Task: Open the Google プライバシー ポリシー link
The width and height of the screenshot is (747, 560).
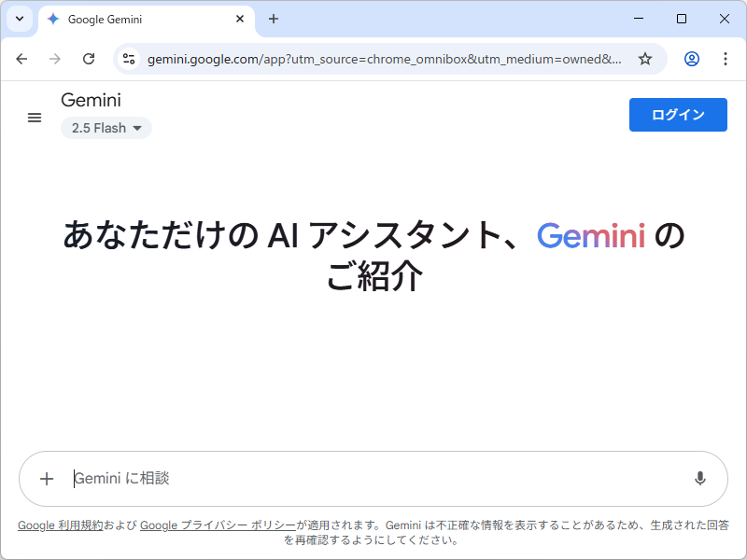Action: tap(218, 525)
